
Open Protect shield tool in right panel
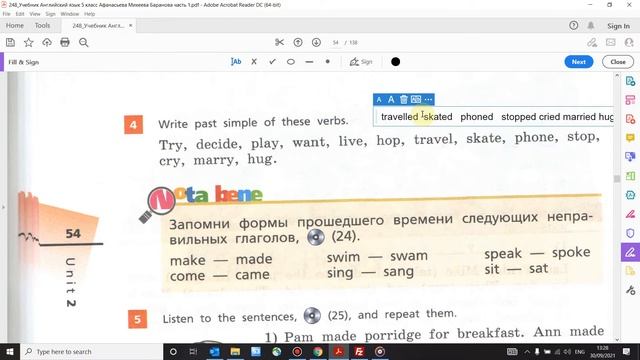point(630,233)
